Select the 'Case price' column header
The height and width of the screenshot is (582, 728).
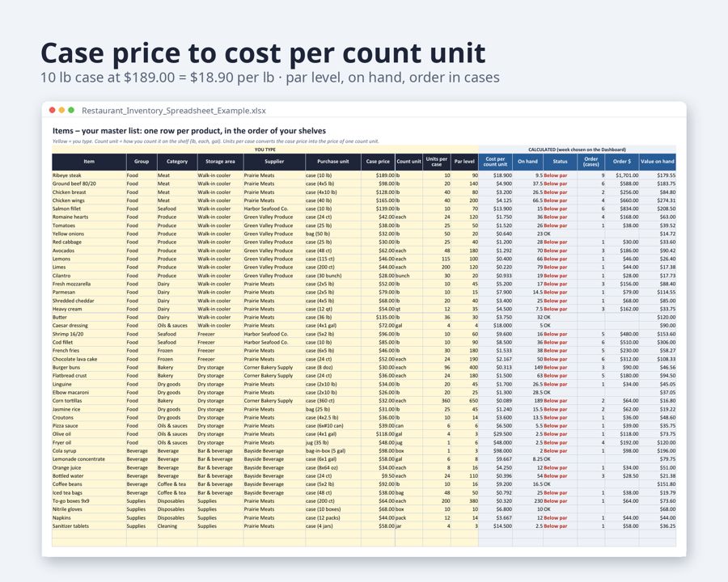tap(378, 162)
